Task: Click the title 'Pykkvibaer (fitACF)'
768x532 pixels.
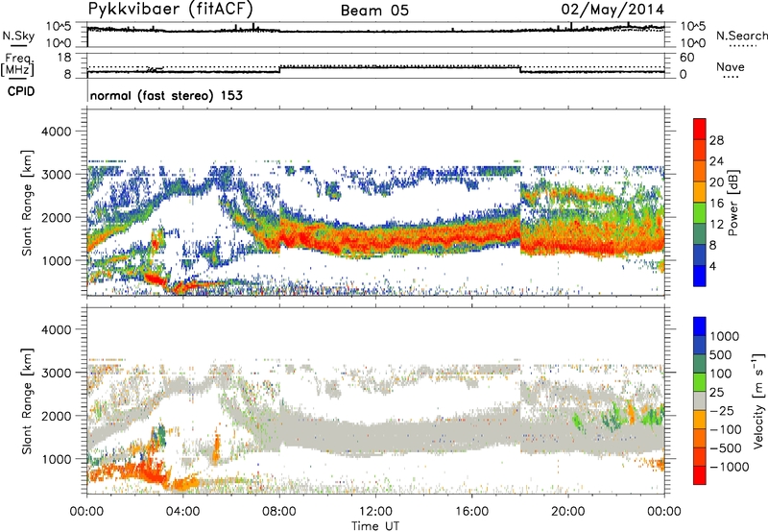Action: 171,10
